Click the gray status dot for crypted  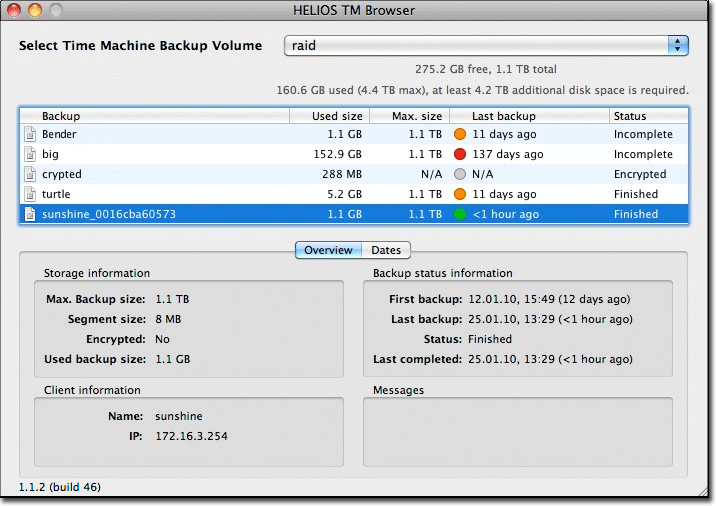460,174
